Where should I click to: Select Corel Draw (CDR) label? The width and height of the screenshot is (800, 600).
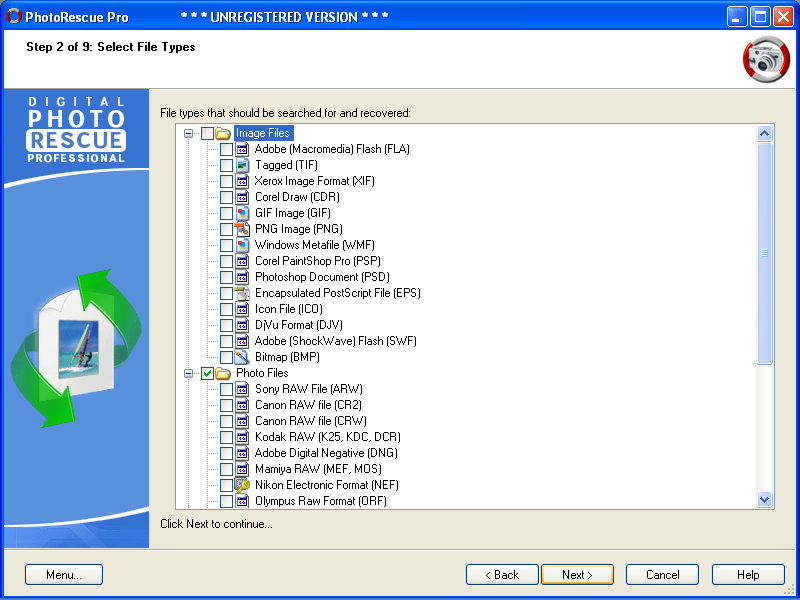point(297,197)
